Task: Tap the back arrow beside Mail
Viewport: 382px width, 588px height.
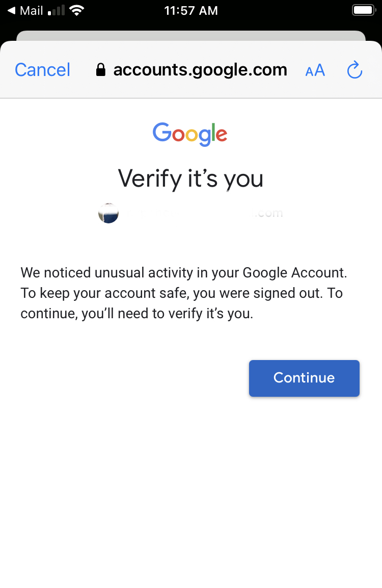Action: coord(11,10)
